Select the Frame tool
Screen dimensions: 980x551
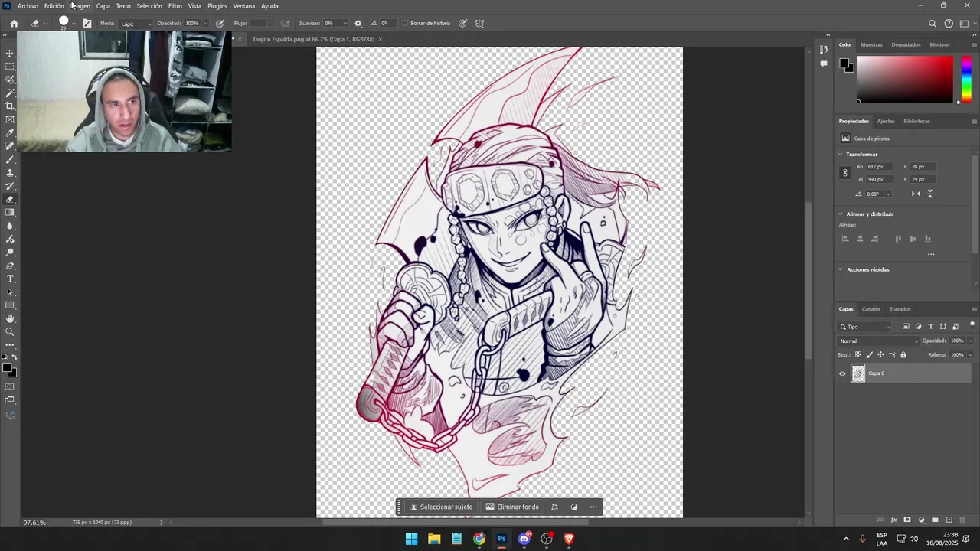[10, 119]
